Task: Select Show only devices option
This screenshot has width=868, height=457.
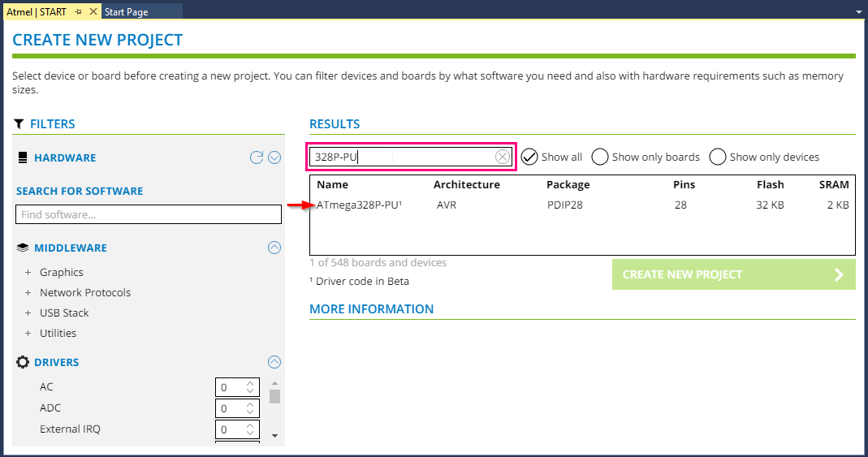Action: [x=764, y=157]
